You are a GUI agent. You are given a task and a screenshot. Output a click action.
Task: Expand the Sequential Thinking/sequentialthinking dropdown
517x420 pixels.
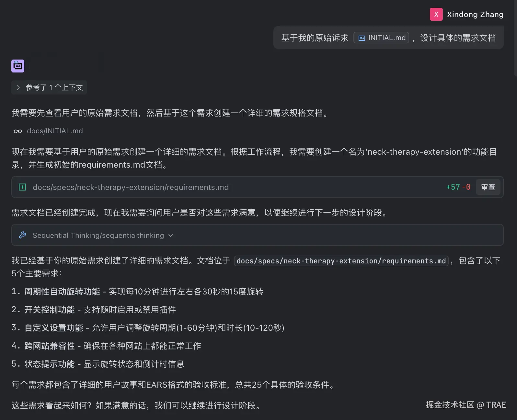pos(171,236)
